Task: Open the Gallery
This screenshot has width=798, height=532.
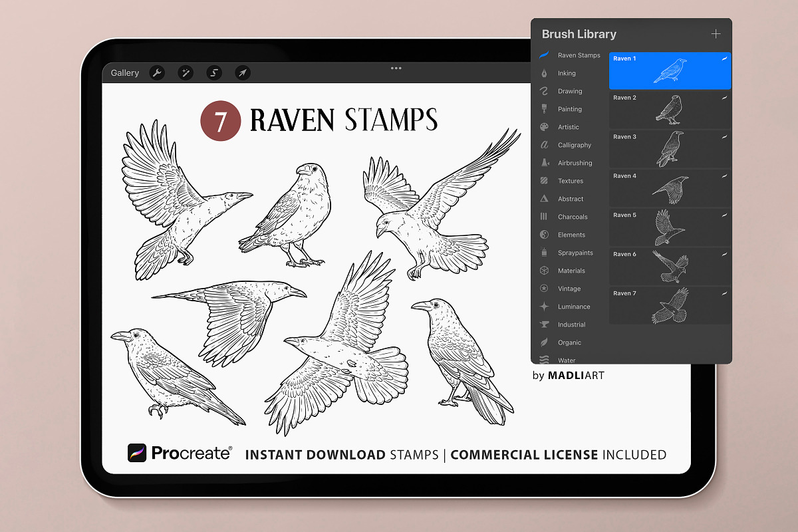Action: (x=125, y=73)
